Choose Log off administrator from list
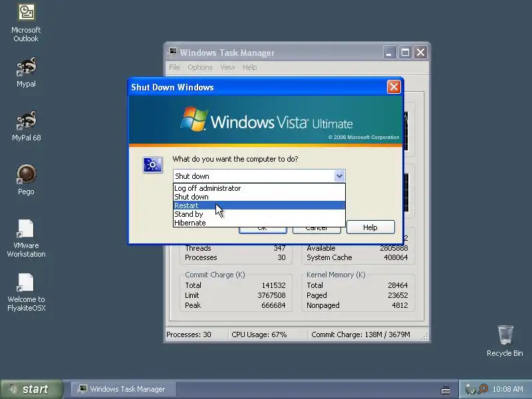 pyautogui.click(x=259, y=188)
